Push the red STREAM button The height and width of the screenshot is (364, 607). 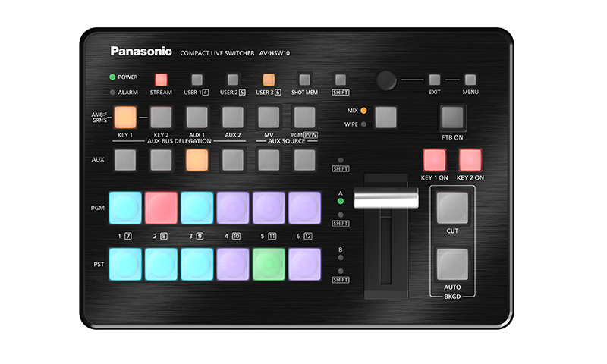[x=161, y=80]
